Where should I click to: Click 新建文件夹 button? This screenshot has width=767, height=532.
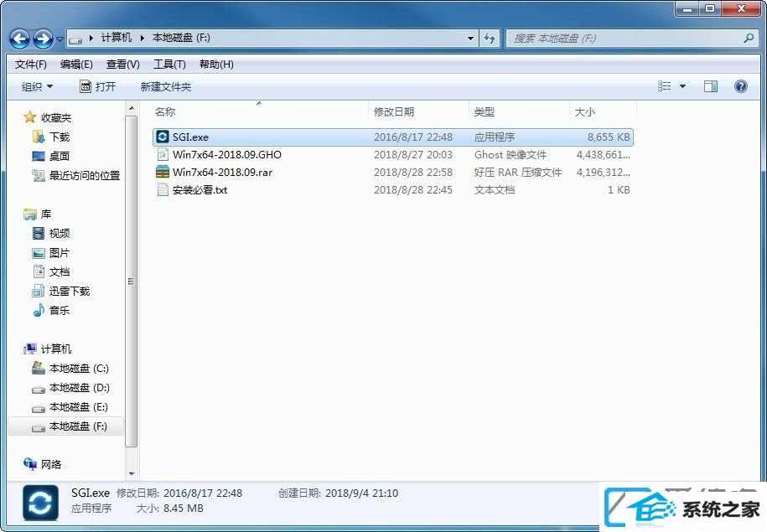[x=165, y=86]
